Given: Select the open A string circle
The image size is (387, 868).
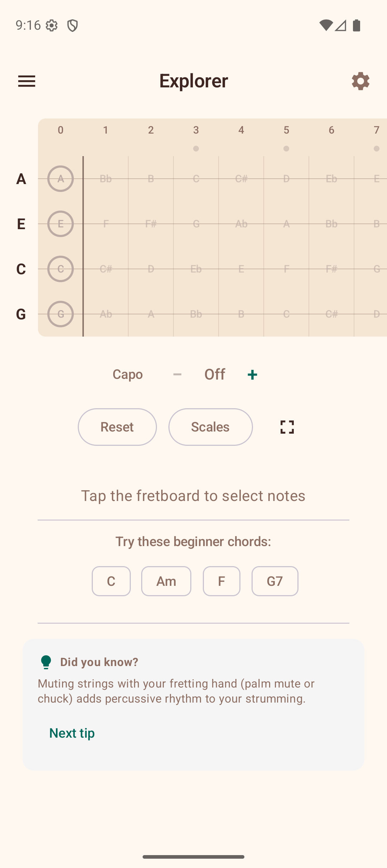Looking at the screenshot, I should pos(60,179).
